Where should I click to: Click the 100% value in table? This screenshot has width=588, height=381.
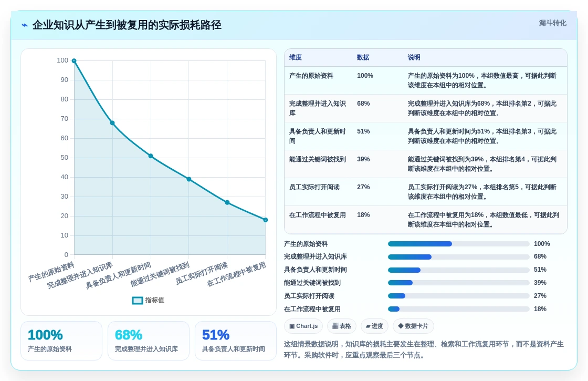pos(365,76)
